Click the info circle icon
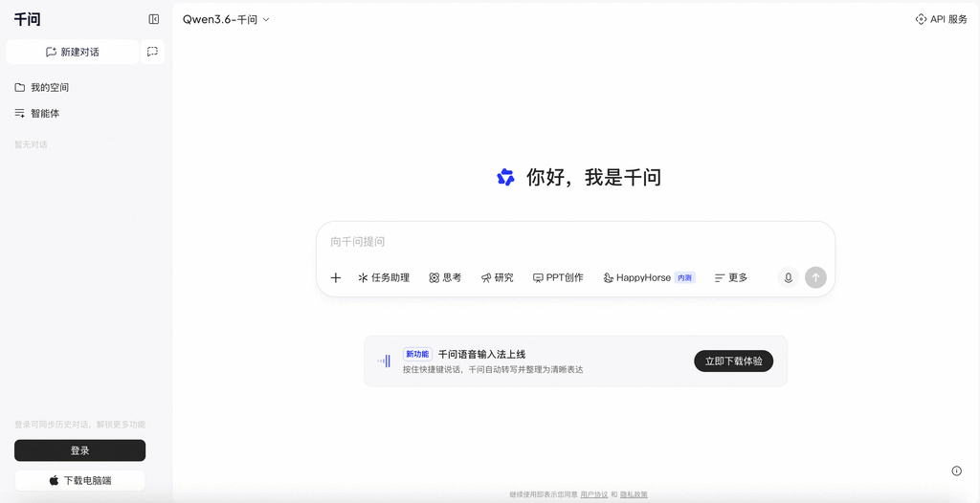Image resolution: width=980 pixels, height=503 pixels. [956, 471]
